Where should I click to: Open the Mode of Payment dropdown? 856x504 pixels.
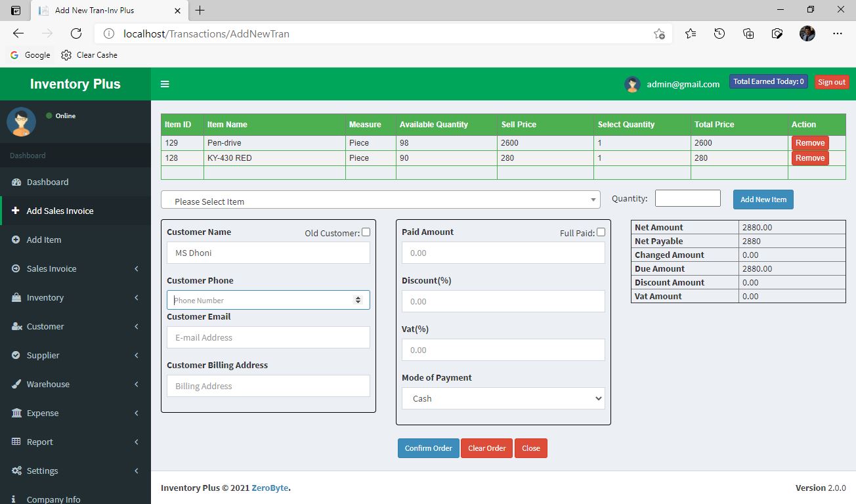pos(503,398)
